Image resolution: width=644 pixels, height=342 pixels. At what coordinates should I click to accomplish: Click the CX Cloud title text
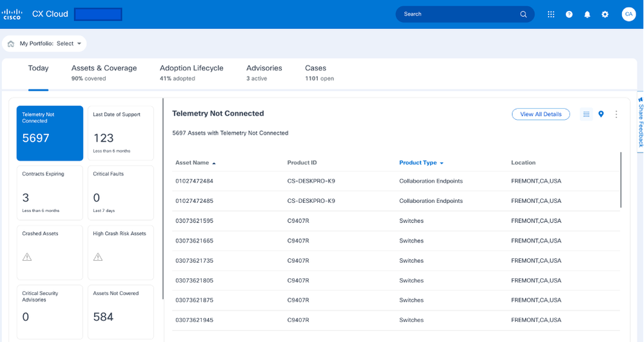point(50,14)
